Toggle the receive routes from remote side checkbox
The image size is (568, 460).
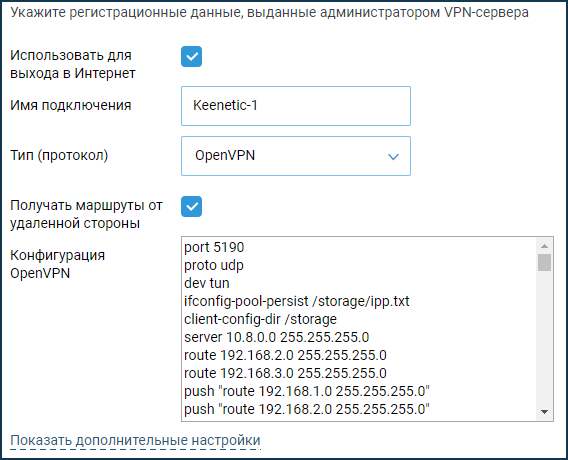click(x=191, y=206)
